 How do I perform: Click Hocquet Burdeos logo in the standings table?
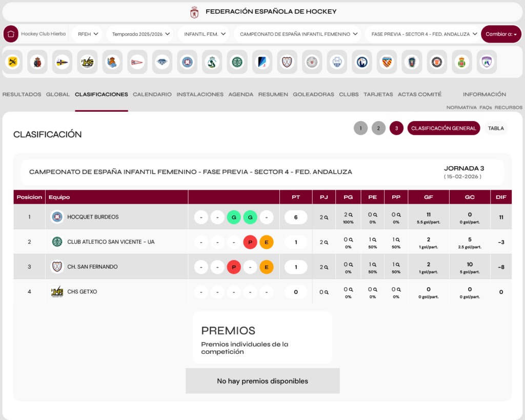57,217
